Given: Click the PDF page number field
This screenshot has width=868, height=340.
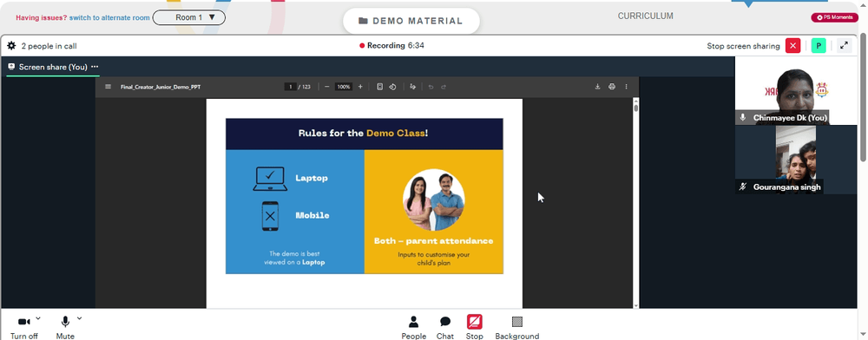Looking at the screenshot, I should click(x=290, y=87).
